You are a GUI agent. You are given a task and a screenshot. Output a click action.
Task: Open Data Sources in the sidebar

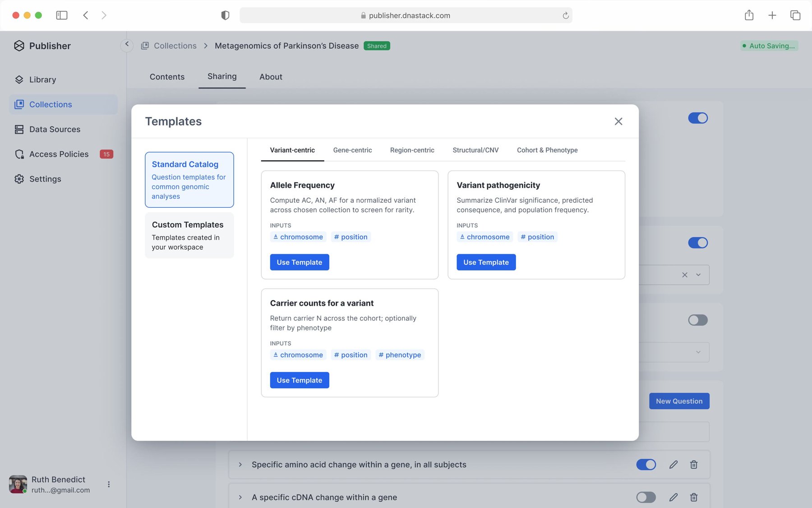coord(63,129)
